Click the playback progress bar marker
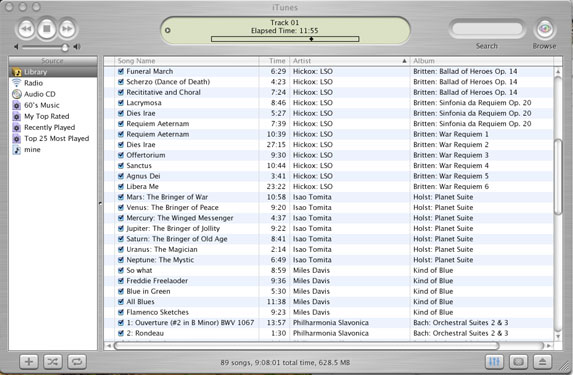 tap(311, 39)
